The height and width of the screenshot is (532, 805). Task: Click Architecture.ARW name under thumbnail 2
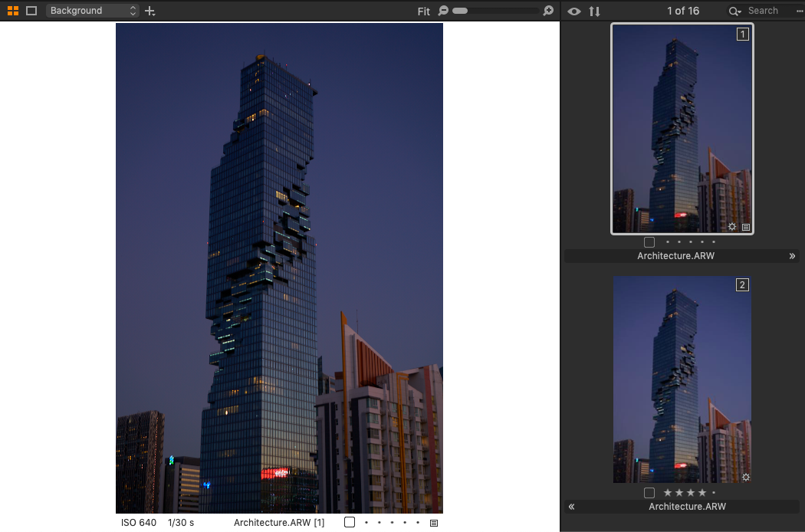pos(688,507)
